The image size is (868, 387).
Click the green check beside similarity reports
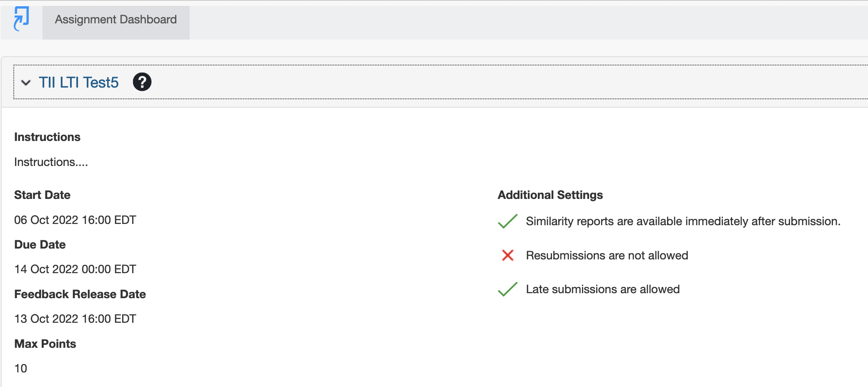coord(508,221)
